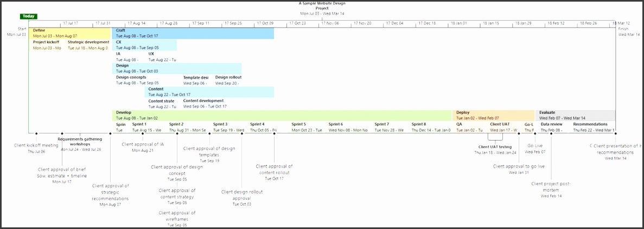This screenshot has width=644, height=229.
Task: Click Client UAT testing callout
Action: pyautogui.click(x=495, y=149)
